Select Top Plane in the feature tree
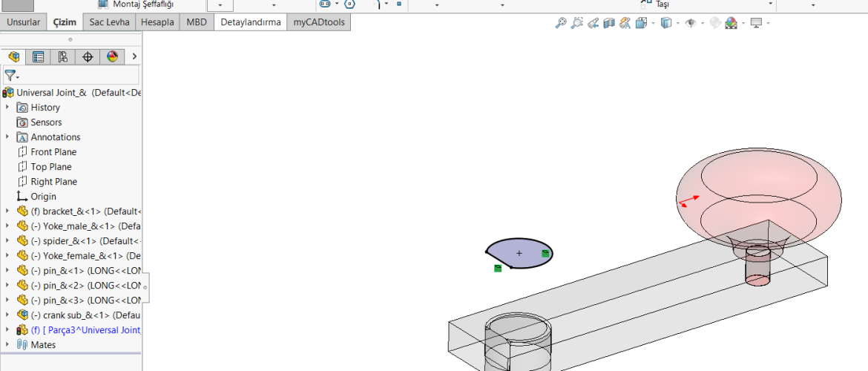The width and height of the screenshot is (868, 371). [51, 167]
